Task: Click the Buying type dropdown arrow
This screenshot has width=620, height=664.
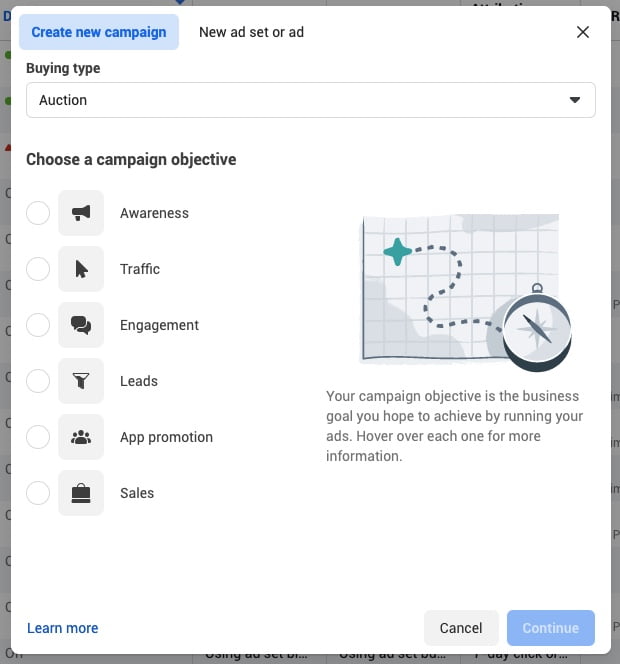Action: (575, 100)
